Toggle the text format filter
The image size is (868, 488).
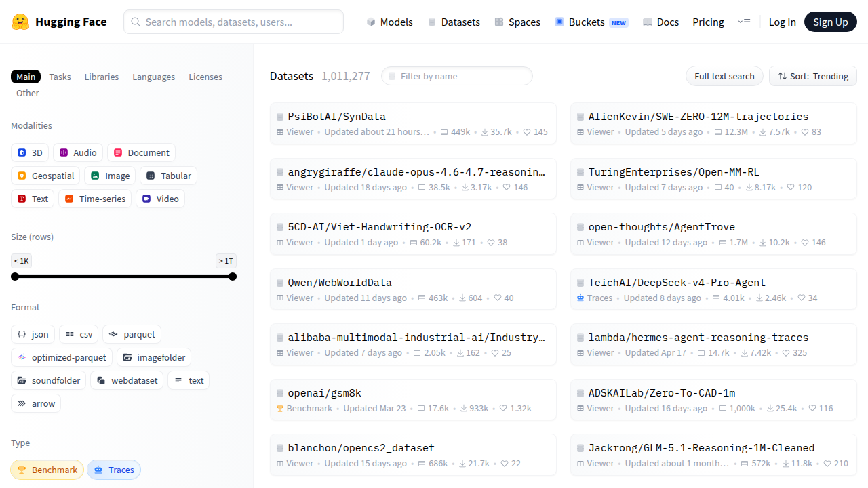[189, 380]
